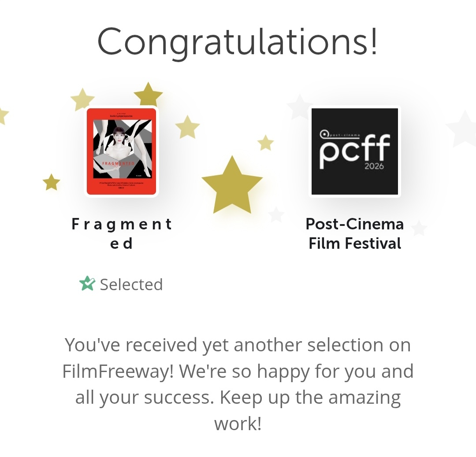Click the green Selected star badge icon
Image resolution: width=476 pixels, height=457 pixels.
coord(87,284)
